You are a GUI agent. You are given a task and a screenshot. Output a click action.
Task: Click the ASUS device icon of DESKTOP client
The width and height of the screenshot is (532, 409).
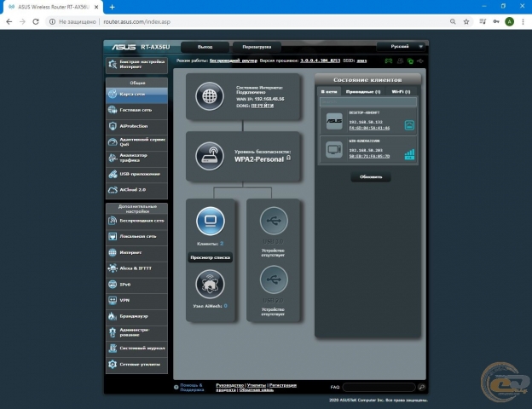(334, 121)
